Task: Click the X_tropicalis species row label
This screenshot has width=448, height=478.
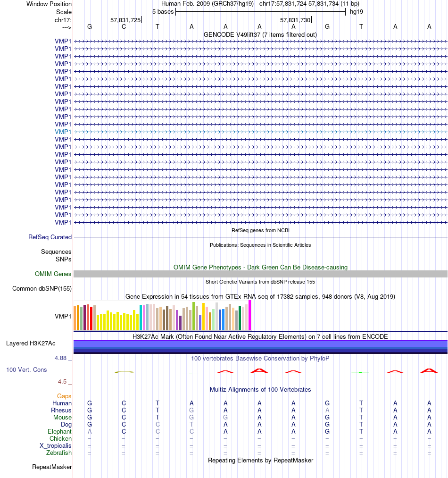Action: [x=56, y=446]
